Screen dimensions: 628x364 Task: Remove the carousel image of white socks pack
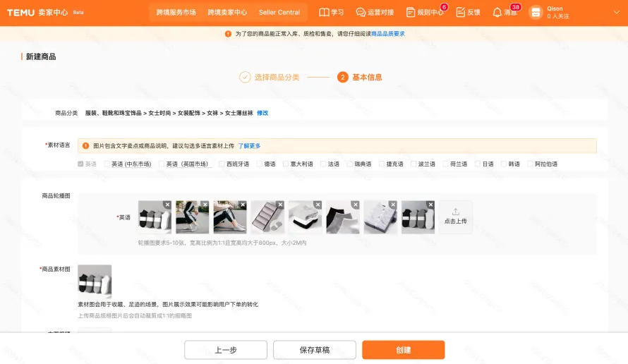(x=393, y=205)
